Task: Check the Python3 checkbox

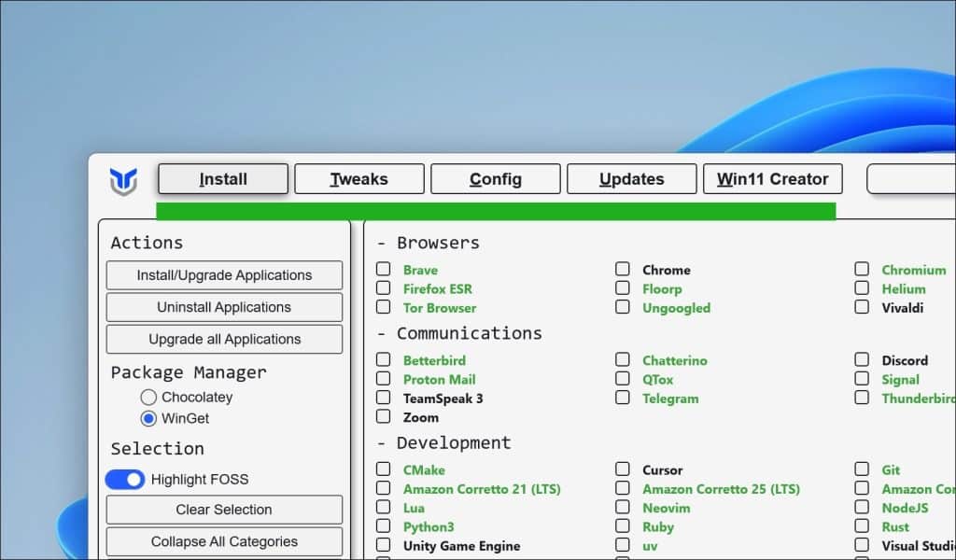Action: pos(383,525)
